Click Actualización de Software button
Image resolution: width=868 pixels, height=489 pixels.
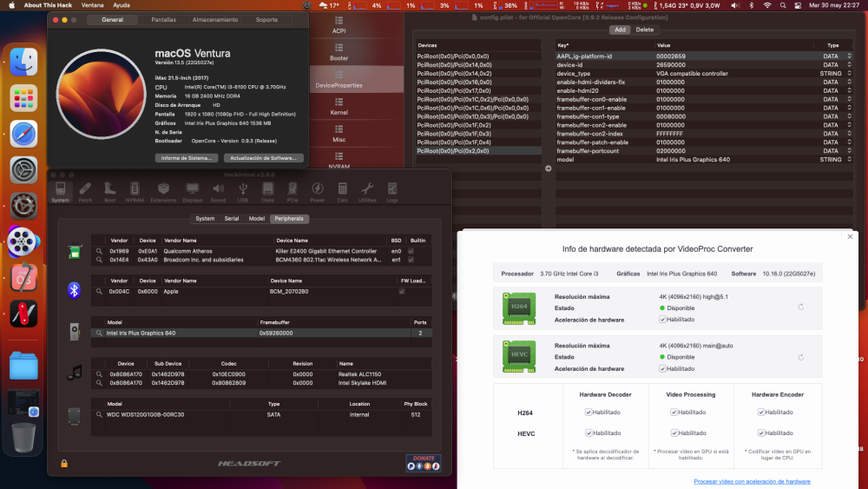click(263, 158)
